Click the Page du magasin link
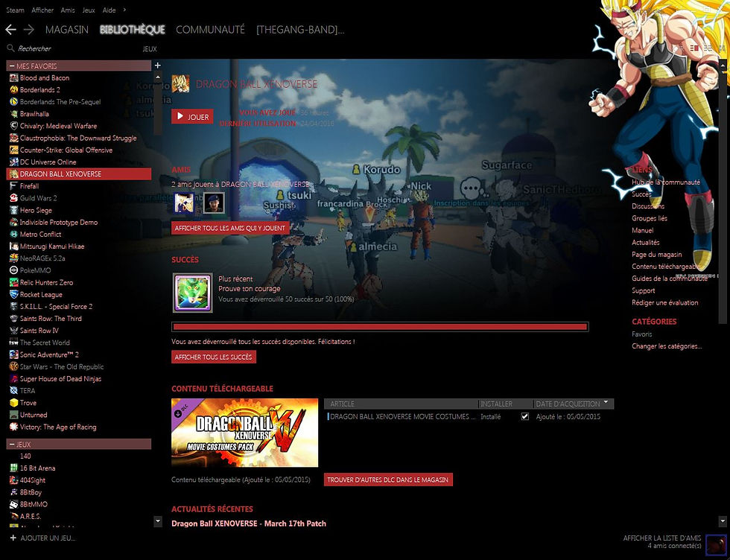 pyautogui.click(x=656, y=254)
